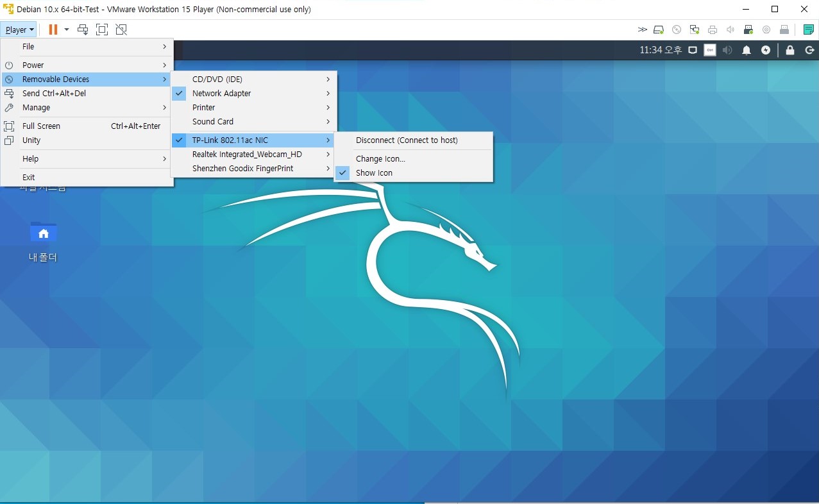Screen dimensions: 819x504
Task: Pause the virtual machine with the orange pause icon
Action: coord(53,29)
